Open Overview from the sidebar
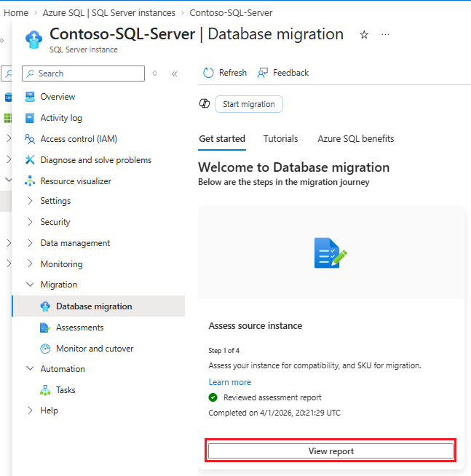 pos(58,97)
